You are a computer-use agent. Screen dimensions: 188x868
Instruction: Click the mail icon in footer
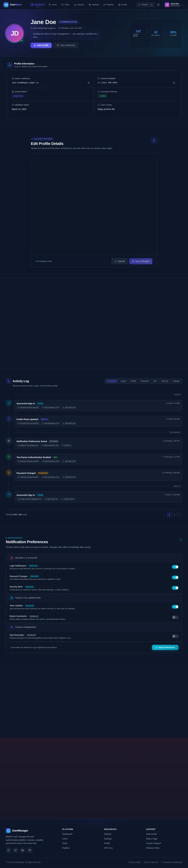(30, 850)
